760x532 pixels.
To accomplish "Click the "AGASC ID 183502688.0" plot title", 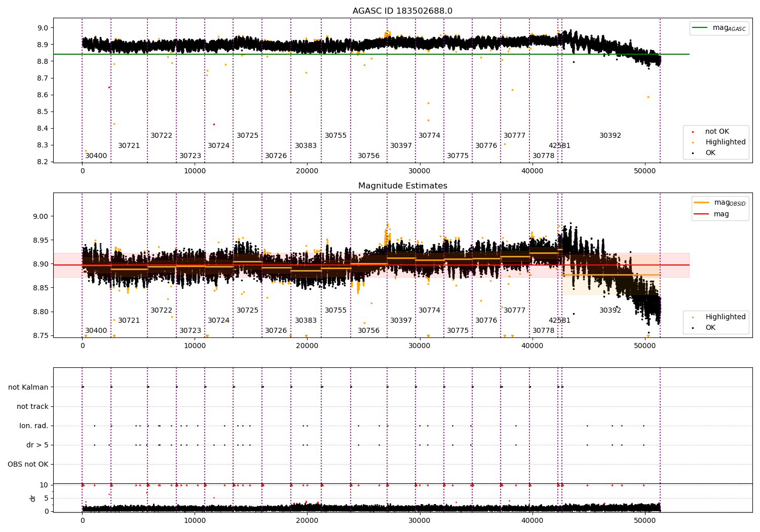I will pos(403,11).
